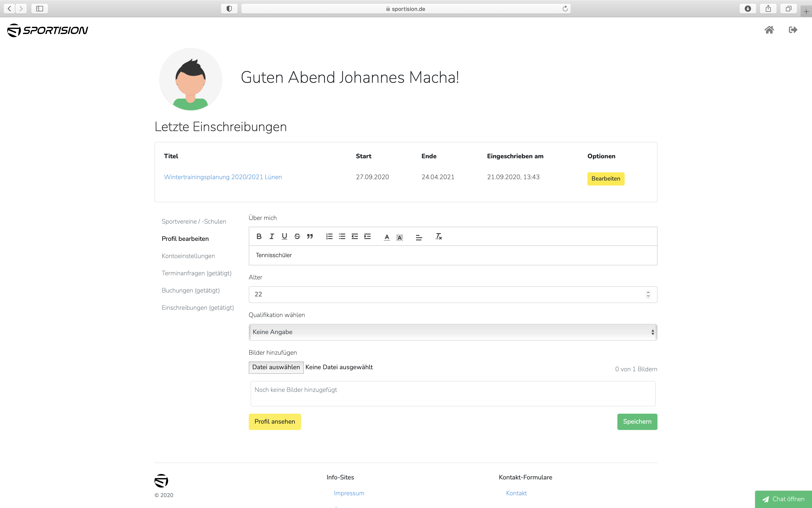The image size is (812, 508).
Task: Click the Sportision header logo
Action: pos(48,30)
